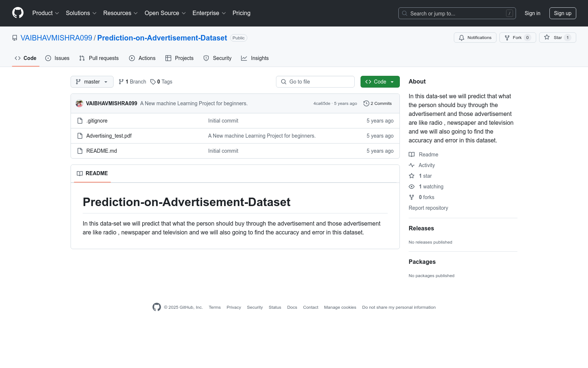Open the master branch selector
This screenshot has height=368, width=588.
[92, 82]
